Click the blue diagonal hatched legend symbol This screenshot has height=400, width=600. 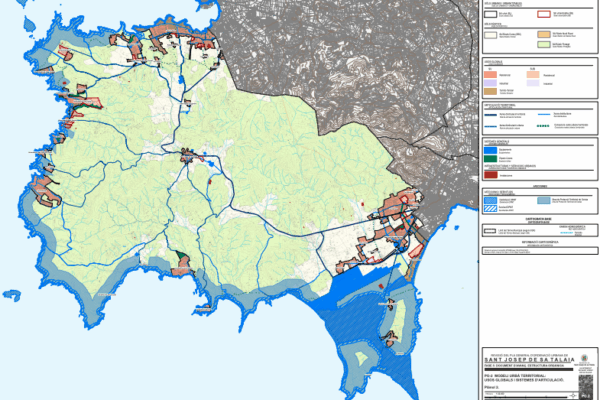point(491,209)
